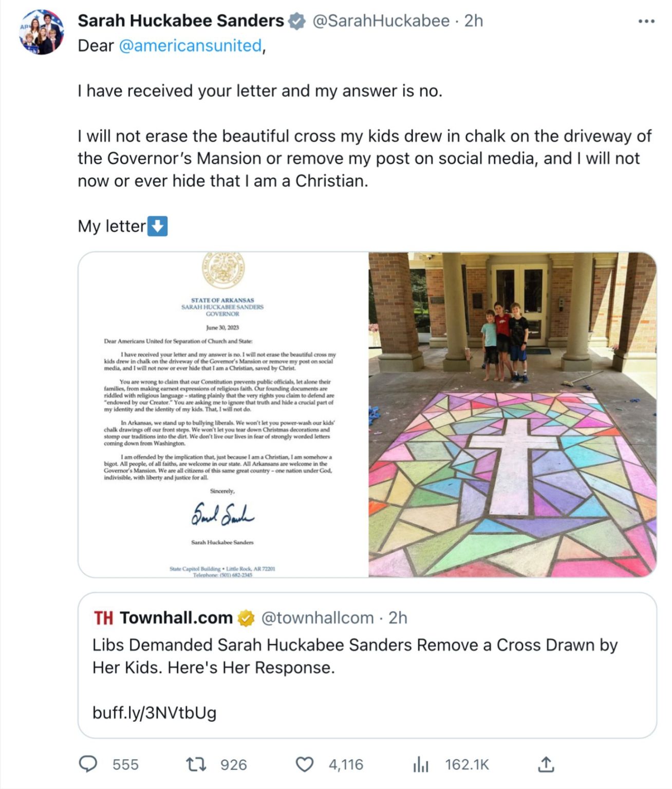672x789 pixels.
Task: Click the Townhall.com account name
Action: coord(176,617)
